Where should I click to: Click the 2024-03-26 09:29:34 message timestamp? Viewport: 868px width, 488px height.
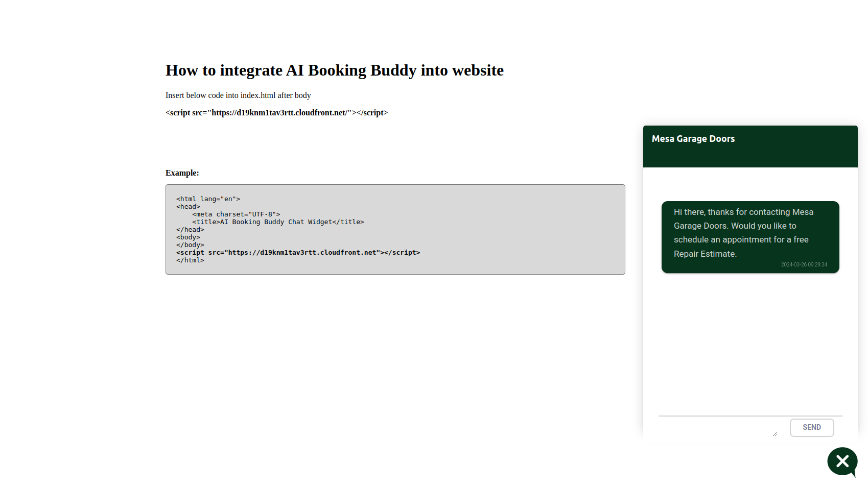pos(804,264)
